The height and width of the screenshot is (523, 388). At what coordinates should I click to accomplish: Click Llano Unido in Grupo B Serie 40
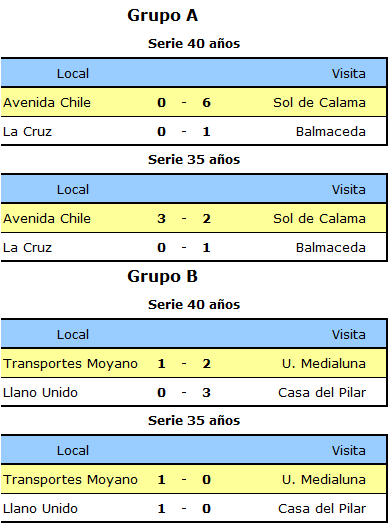point(40,393)
